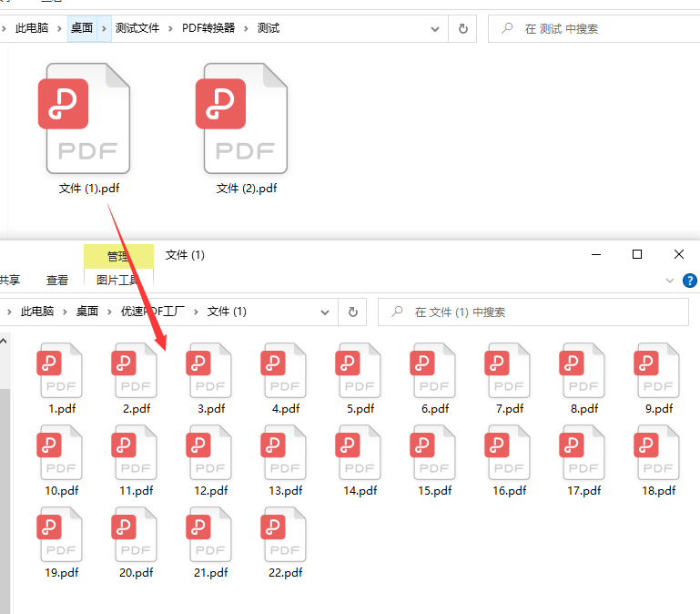Expand chevron after PDF转换器 in top window
This screenshot has height=614, width=700.
pyautogui.click(x=246, y=28)
